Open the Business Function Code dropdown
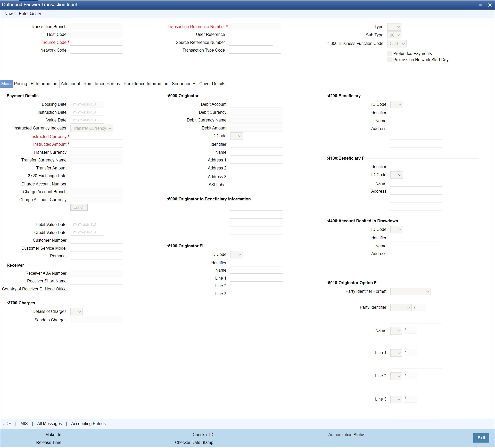Image resolution: width=495 pixels, height=448 pixels. [397, 44]
